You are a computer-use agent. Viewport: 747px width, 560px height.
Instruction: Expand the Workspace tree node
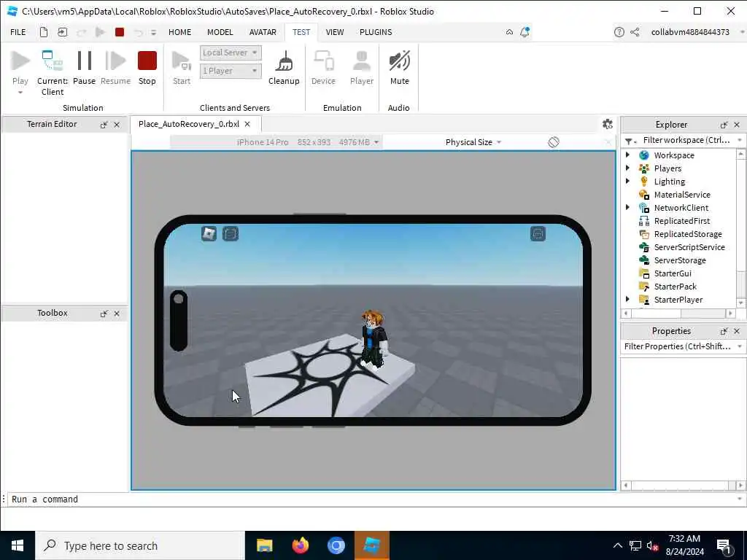(627, 155)
